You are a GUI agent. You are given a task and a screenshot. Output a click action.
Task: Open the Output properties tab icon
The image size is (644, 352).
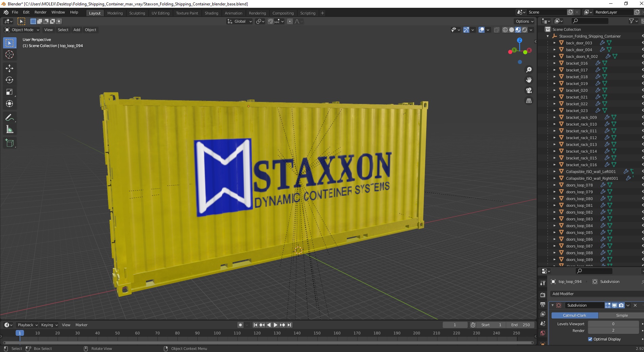543,305
